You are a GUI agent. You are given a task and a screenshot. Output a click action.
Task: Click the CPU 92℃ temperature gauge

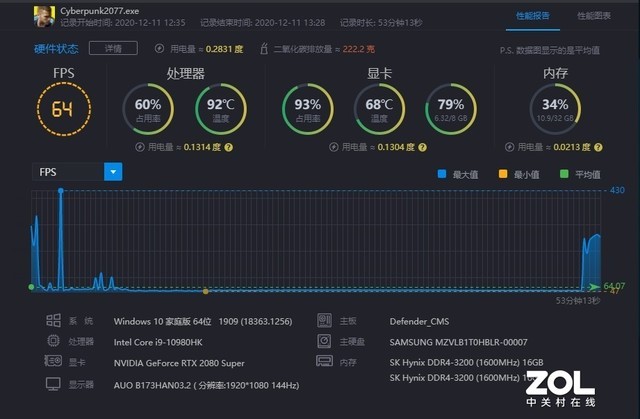pyautogui.click(x=221, y=109)
